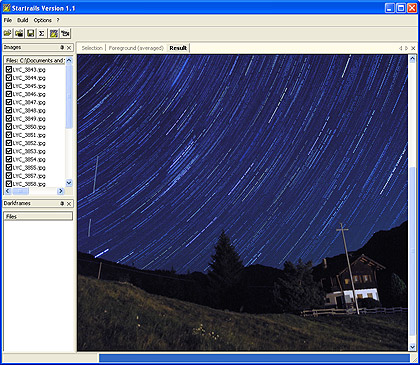Viewport: 420px width, 365px height.
Task: Click the image viewer vertical scrollbar
Action: [x=412, y=203]
